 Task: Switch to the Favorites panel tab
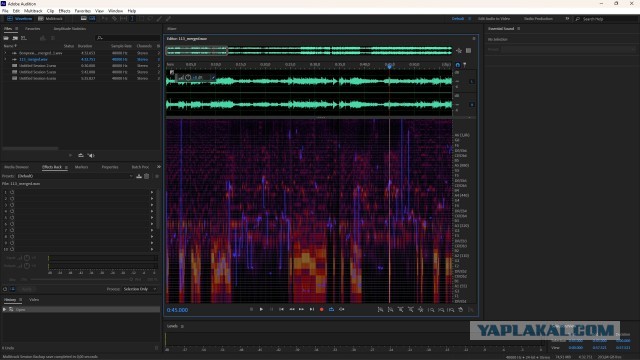tap(33, 29)
